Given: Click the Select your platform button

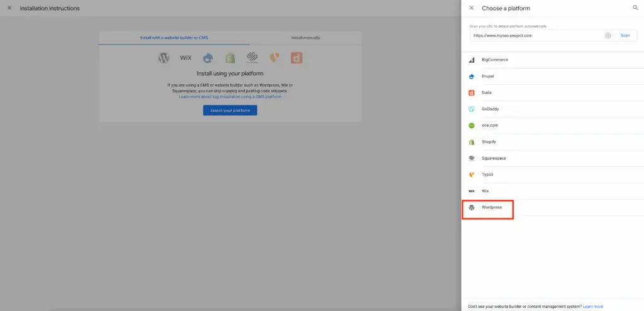Looking at the screenshot, I should tap(230, 111).
